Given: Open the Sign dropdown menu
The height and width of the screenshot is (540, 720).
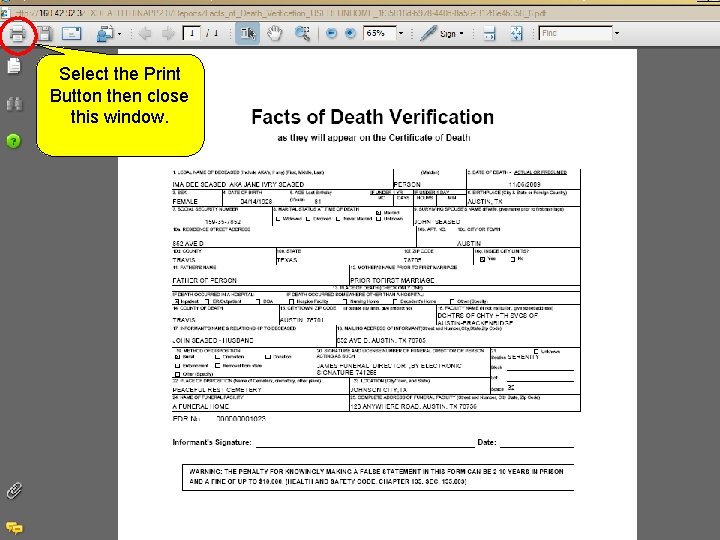Looking at the screenshot, I should click(442, 34).
